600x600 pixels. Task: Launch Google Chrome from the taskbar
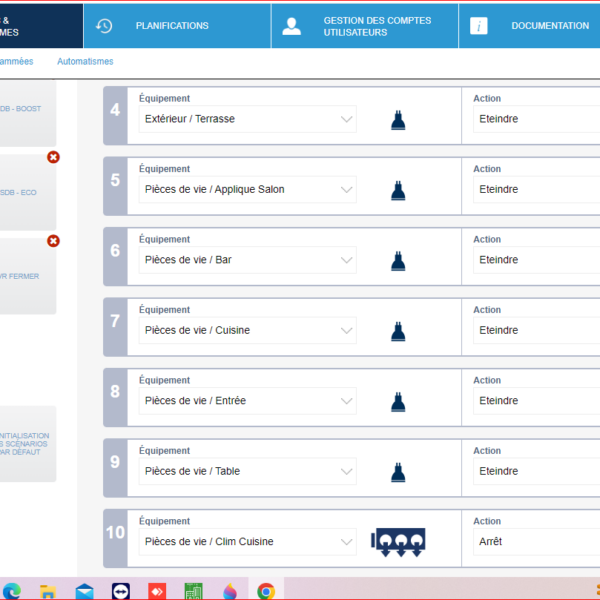[x=266, y=591]
